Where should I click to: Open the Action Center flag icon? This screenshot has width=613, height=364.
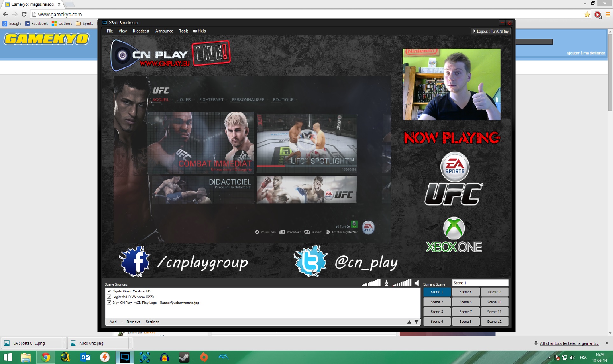[x=557, y=358]
